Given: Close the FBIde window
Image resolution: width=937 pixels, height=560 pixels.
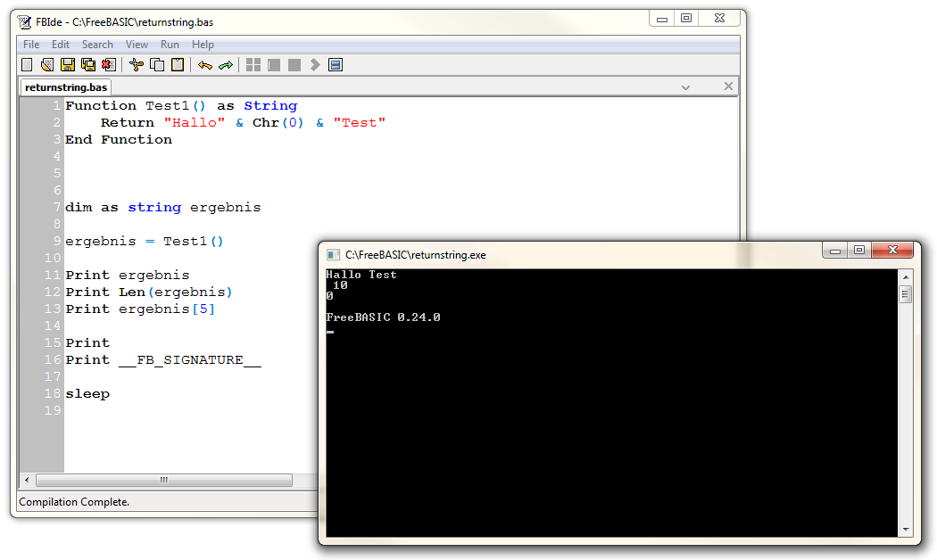Looking at the screenshot, I should [x=719, y=19].
